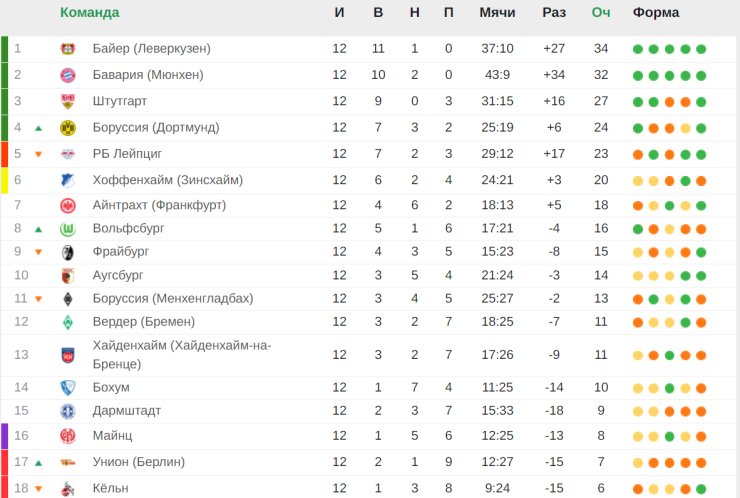The width and height of the screenshot is (740, 498).
Task: Click orange down arrow beside Фрайбург position
Action: [39, 252]
